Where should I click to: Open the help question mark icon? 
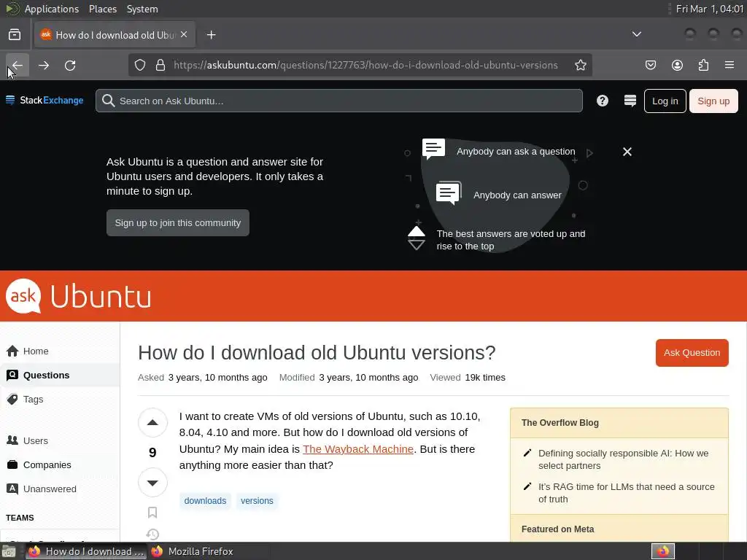coord(602,101)
